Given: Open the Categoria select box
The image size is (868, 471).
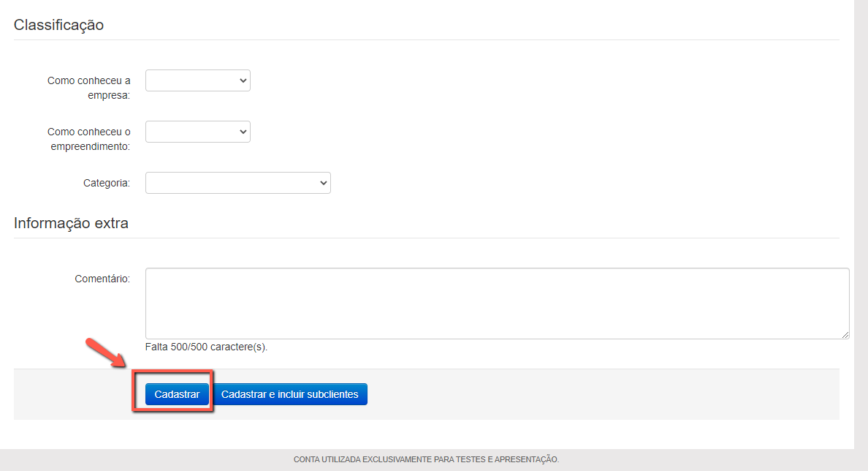Looking at the screenshot, I should coord(237,183).
